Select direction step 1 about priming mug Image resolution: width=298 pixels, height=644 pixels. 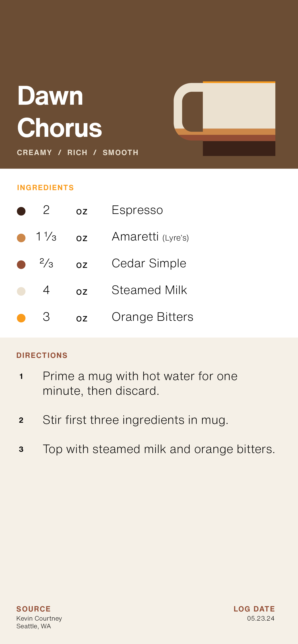tap(140, 383)
